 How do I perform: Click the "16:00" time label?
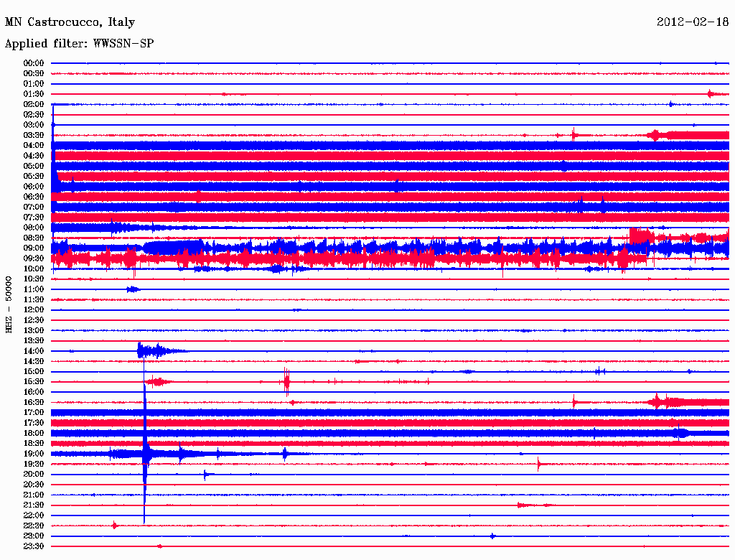[x=33, y=392]
